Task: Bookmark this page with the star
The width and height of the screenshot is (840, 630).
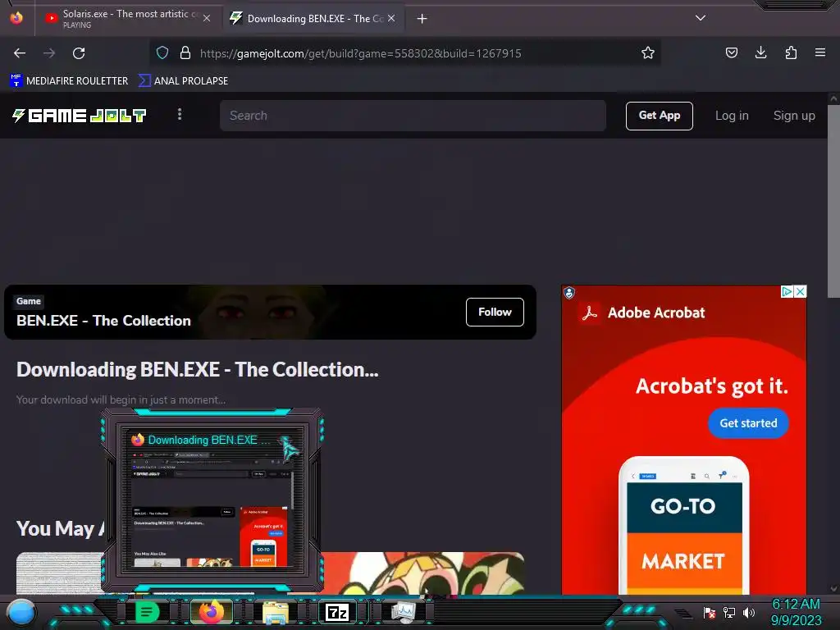Action: pos(648,52)
